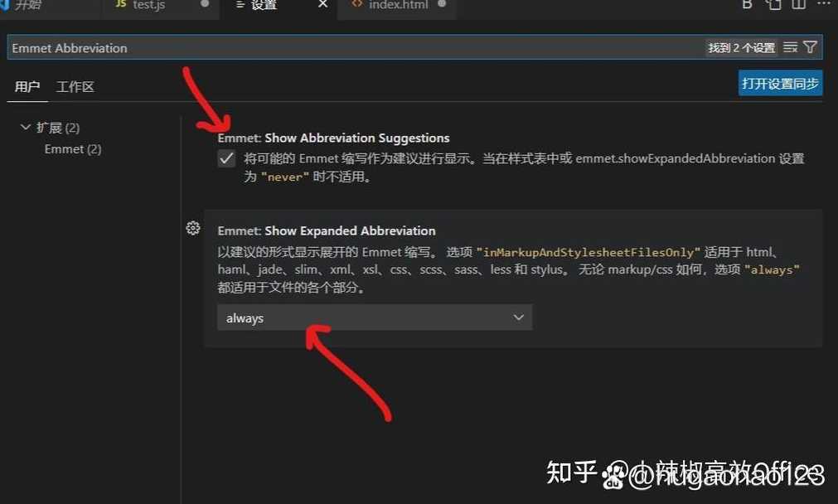Select Emmet (2) in settings tree
Screen dimensions: 838x504
tap(73, 149)
